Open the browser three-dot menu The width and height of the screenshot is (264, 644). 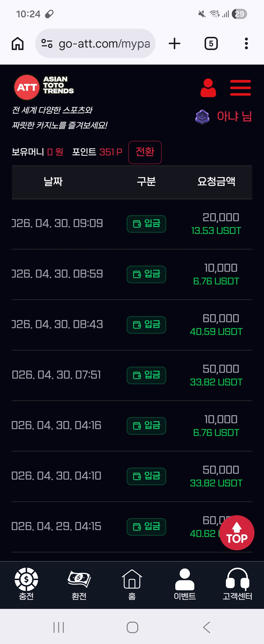tap(246, 43)
